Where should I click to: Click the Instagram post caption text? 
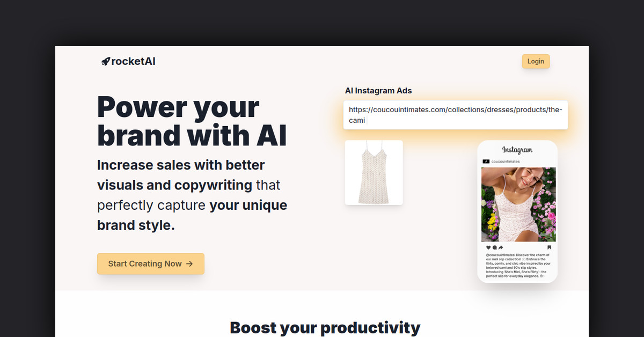(x=518, y=266)
